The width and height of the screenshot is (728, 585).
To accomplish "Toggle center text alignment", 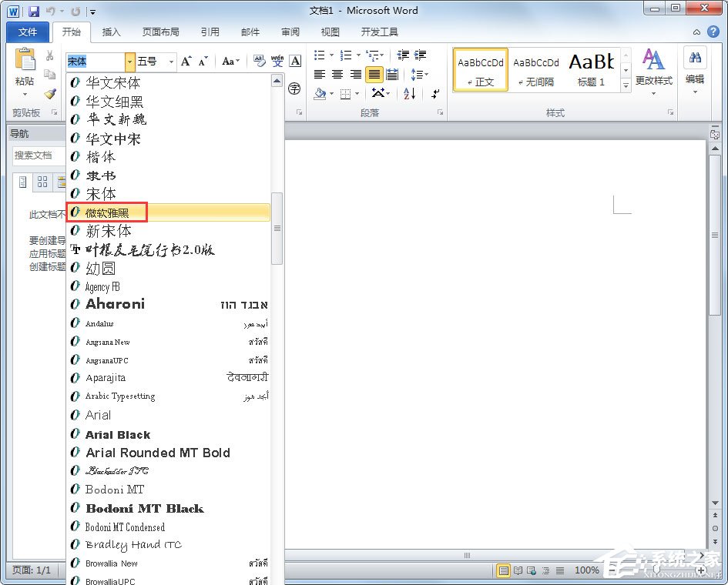I will 337,74.
